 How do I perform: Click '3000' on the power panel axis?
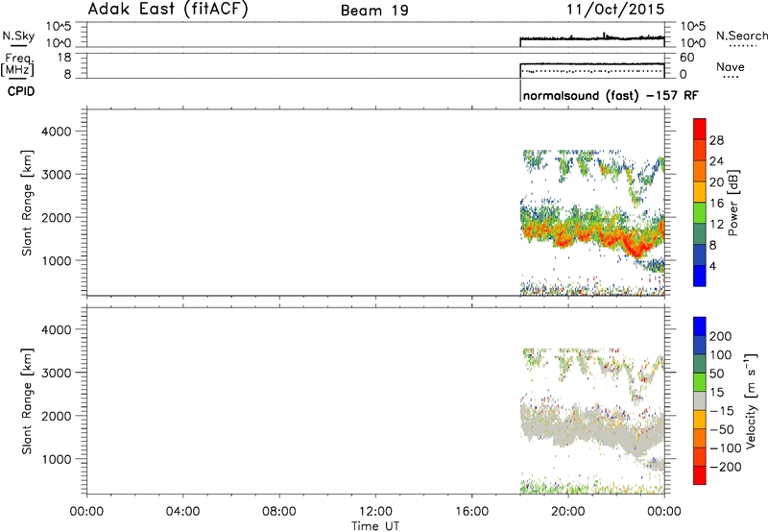click(57, 175)
